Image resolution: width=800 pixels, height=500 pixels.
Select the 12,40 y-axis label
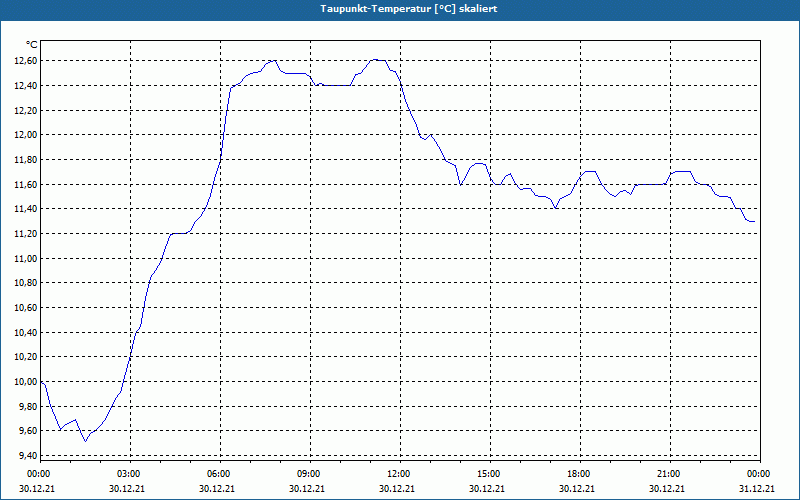27,86
